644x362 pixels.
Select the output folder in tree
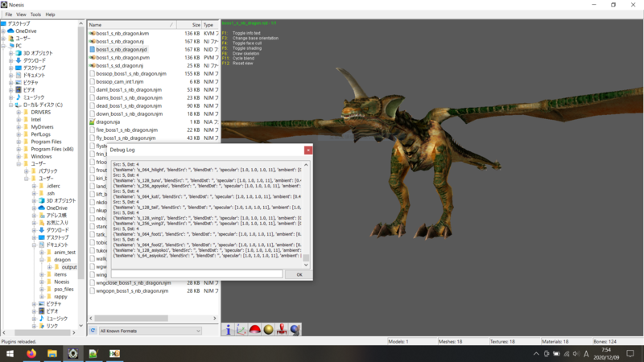(68, 267)
